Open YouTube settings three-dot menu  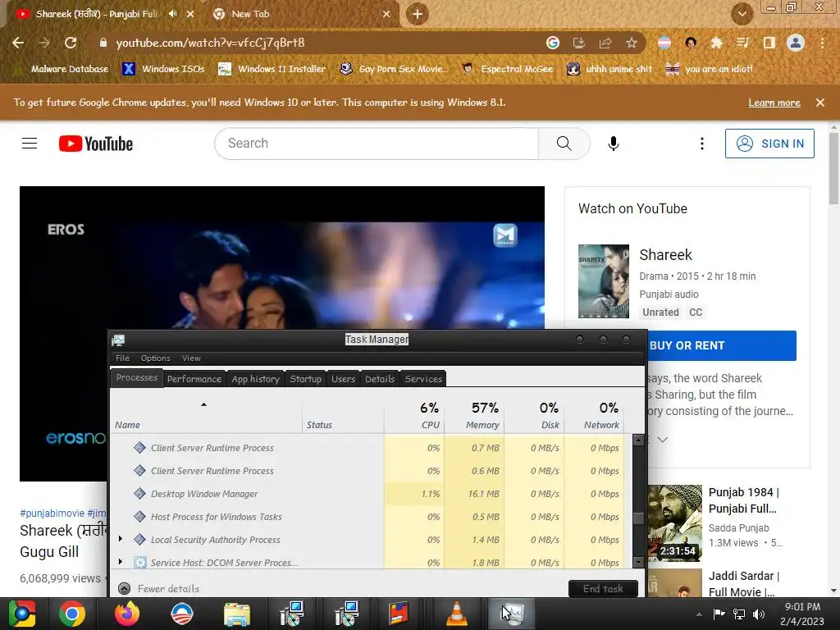click(x=702, y=143)
